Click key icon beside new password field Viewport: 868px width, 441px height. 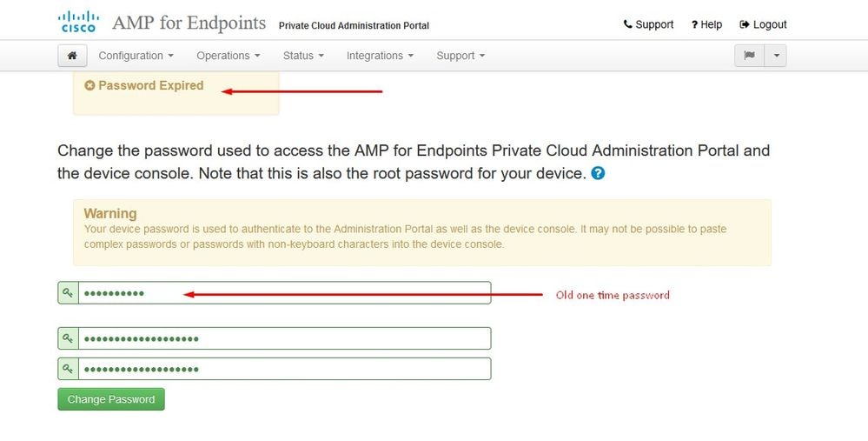[68, 338]
